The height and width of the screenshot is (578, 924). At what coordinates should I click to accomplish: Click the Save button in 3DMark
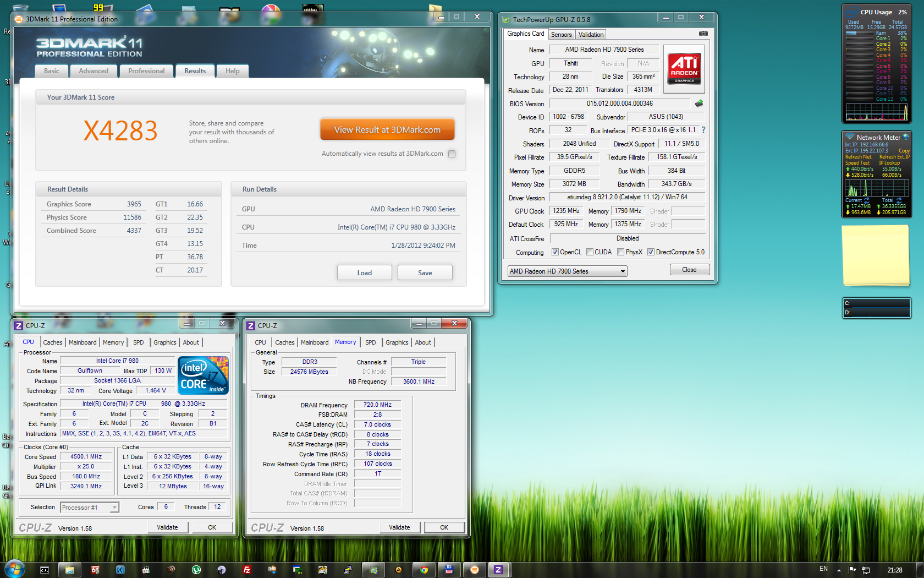click(425, 273)
